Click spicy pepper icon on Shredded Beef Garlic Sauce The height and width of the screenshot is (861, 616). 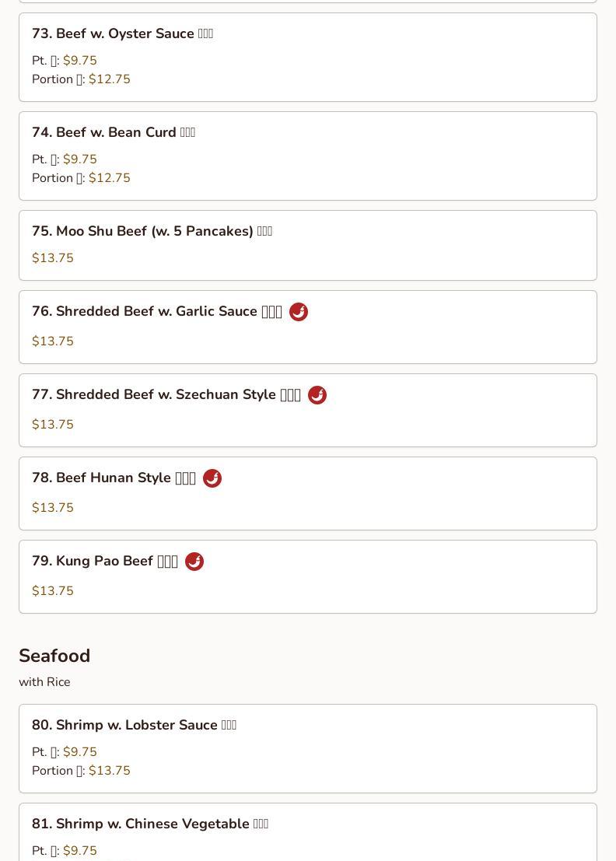pyautogui.click(x=299, y=312)
